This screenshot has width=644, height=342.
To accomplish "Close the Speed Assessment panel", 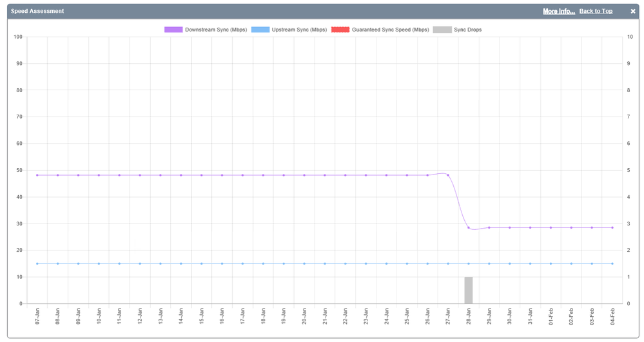I will 633,11.
